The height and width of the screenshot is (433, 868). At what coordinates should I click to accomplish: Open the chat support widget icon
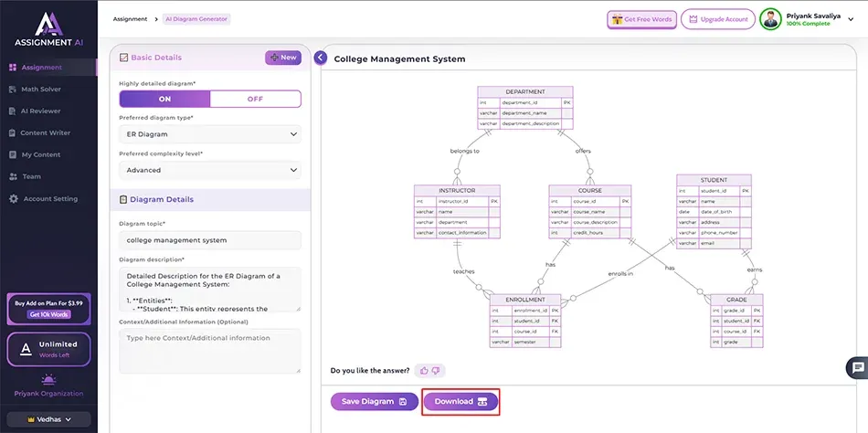click(857, 367)
